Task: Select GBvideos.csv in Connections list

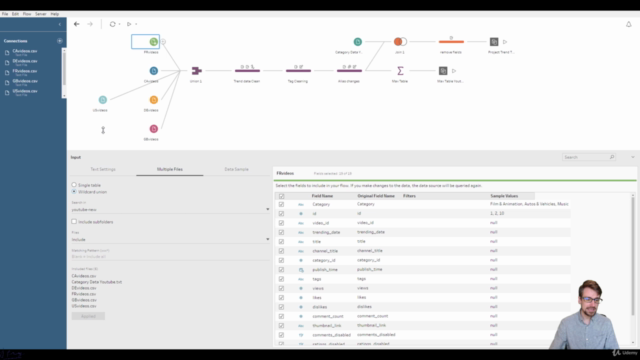Action: pos(25,82)
